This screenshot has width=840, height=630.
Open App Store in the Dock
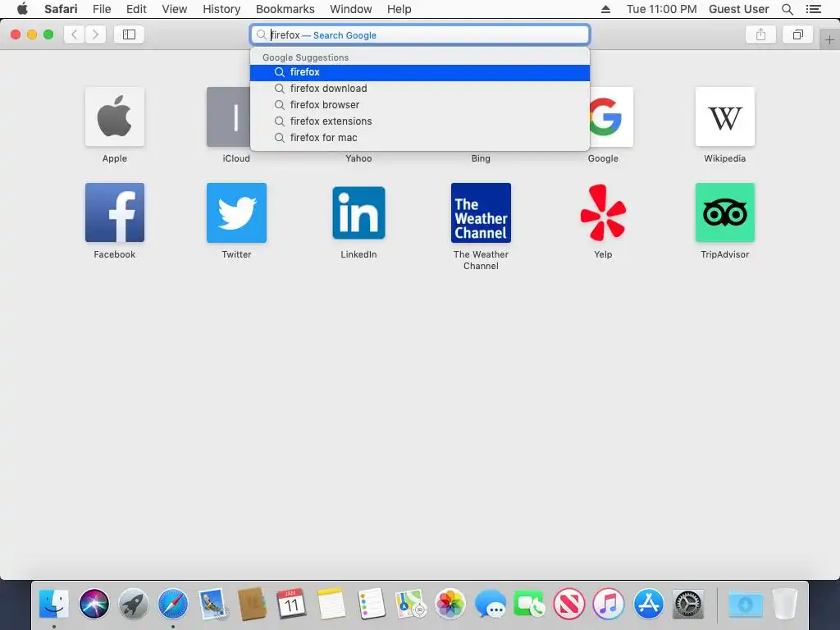(x=648, y=603)
